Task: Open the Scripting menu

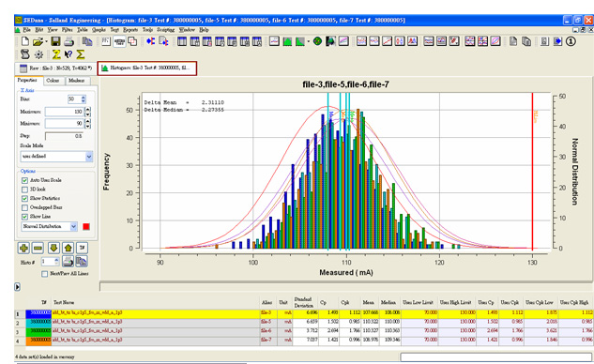Action: coord(165,29)
